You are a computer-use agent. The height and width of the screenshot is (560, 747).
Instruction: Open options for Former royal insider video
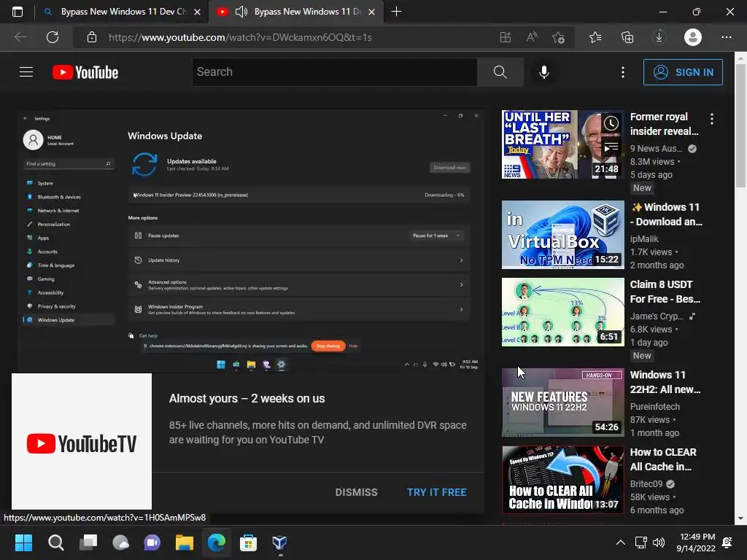pos(712,119)
